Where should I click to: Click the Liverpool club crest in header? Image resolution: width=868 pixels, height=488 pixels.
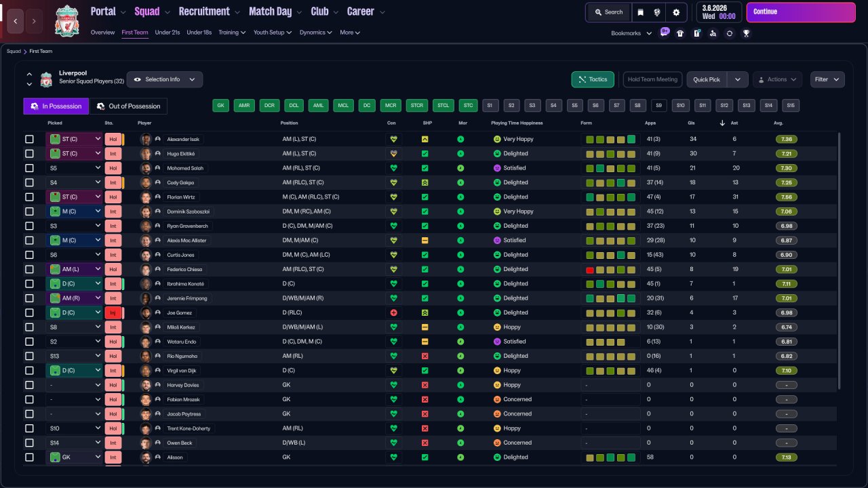click(x=66, y=20)
